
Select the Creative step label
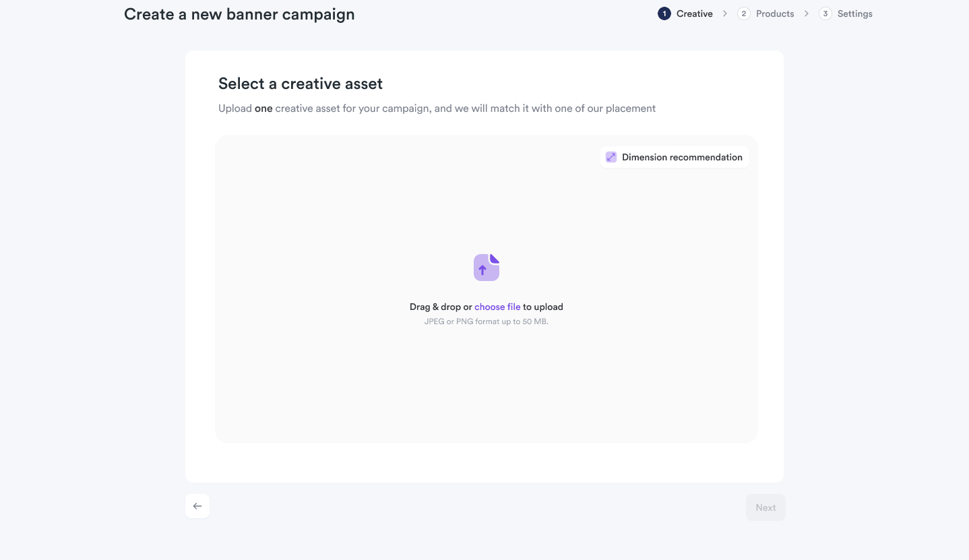tap(695, 13)
